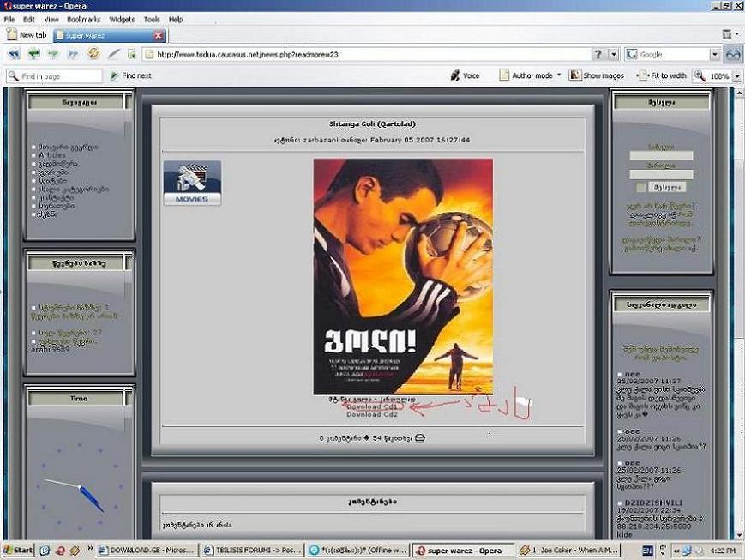Click the Download Cd2 link
This screenshot has width=745, height=560.
point(371,414)
